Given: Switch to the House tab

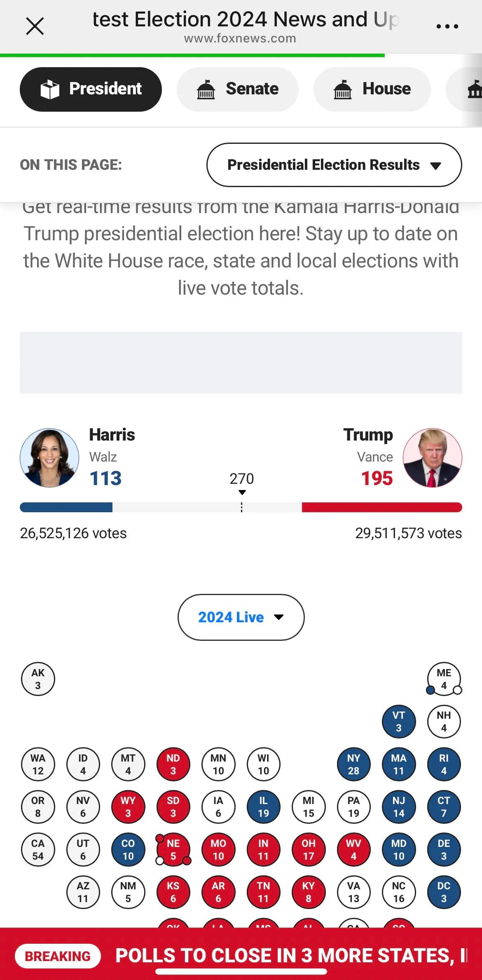Looking at the screenshot, I should (372, 89).
